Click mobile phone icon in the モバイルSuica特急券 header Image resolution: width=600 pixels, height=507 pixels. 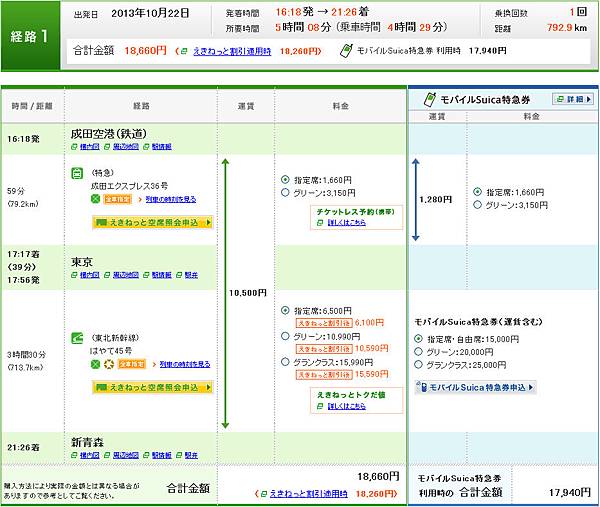[430, 99]
